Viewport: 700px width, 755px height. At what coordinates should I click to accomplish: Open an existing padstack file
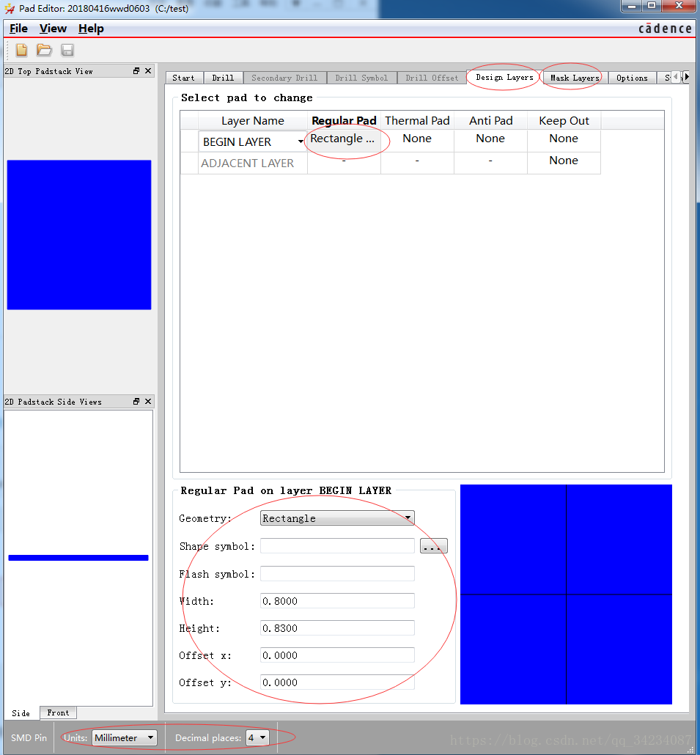tap(45, 50)
